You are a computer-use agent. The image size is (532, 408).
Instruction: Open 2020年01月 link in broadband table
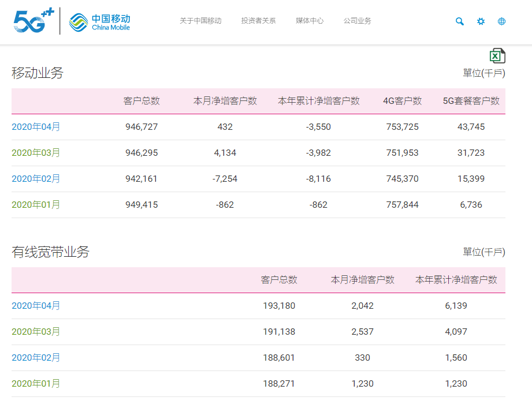pyautogui.click(x=36, y=384)
